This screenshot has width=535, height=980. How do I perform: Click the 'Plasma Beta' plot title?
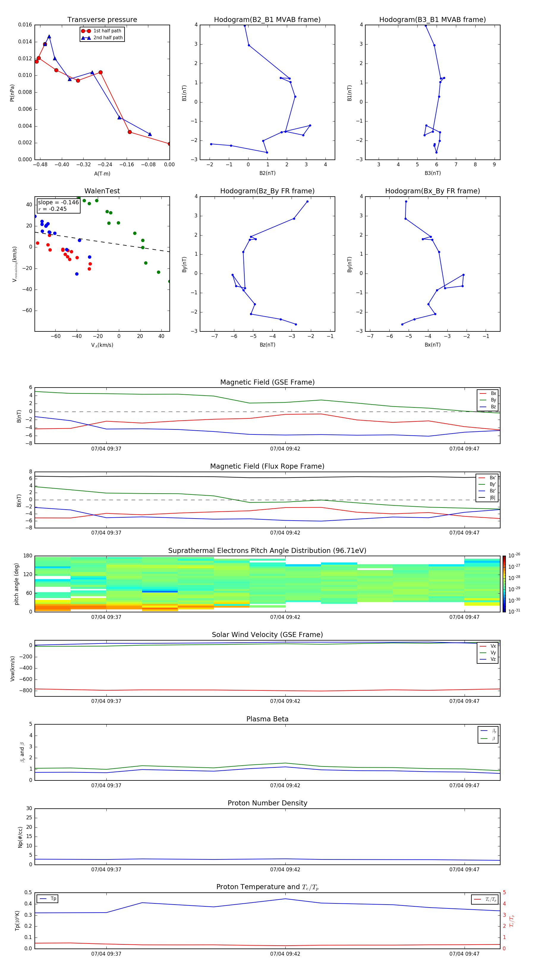267,719
